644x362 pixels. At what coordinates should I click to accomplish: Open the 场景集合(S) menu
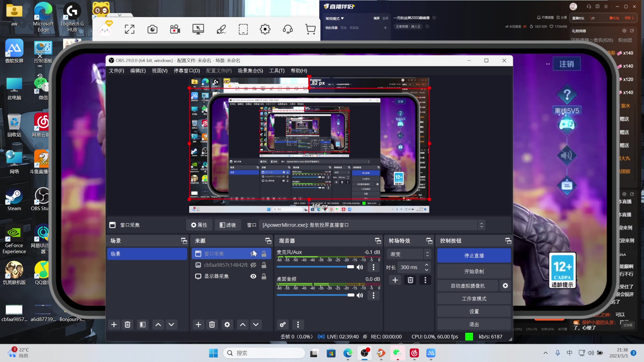click(x=250, y=71)
